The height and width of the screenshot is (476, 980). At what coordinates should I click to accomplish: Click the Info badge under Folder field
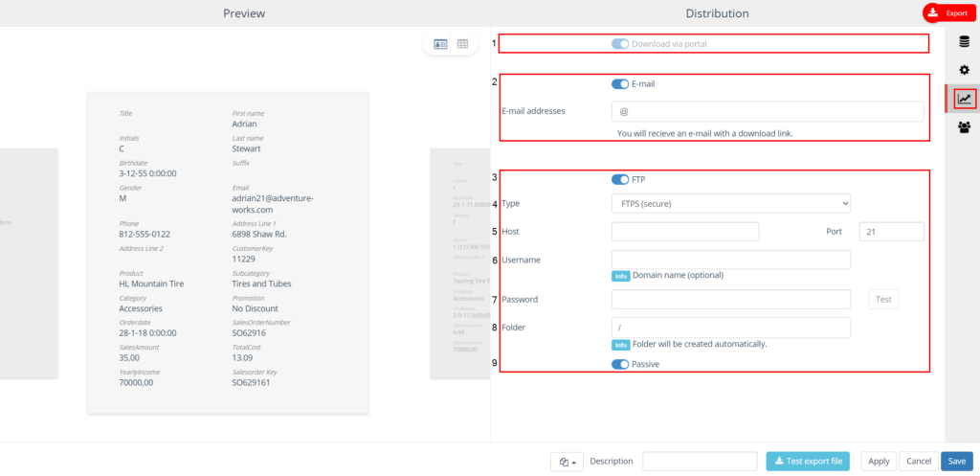click(x=620, y=344)
